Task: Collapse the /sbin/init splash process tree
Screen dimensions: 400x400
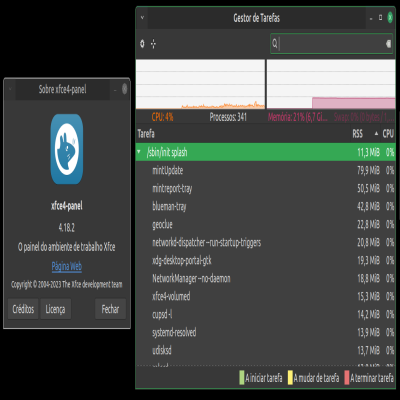Action: 139,152
